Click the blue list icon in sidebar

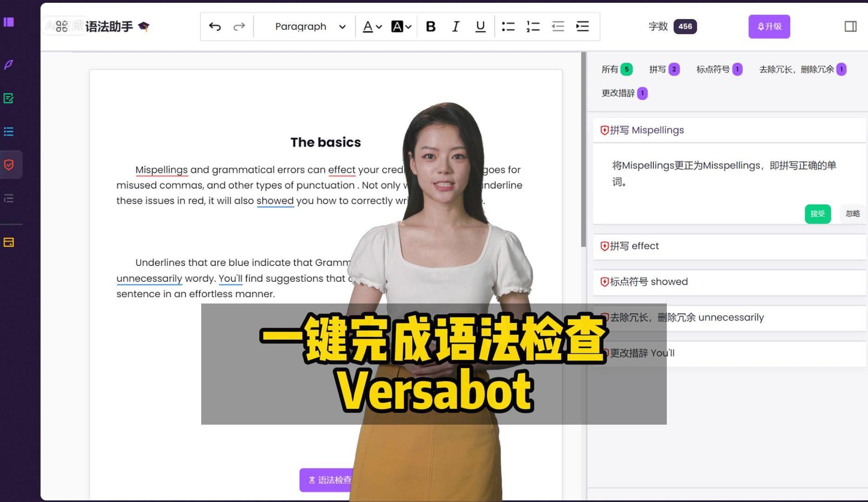9,132
